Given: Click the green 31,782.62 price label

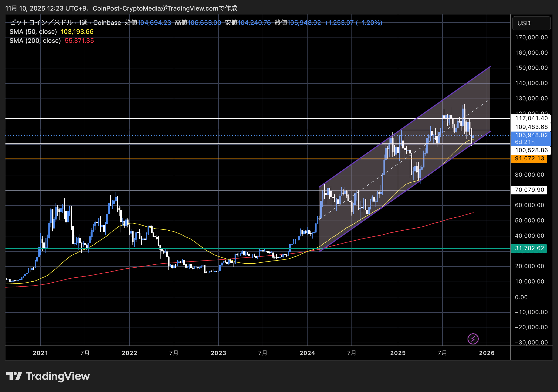Looking at the screenshot, I should pos(529,248).
